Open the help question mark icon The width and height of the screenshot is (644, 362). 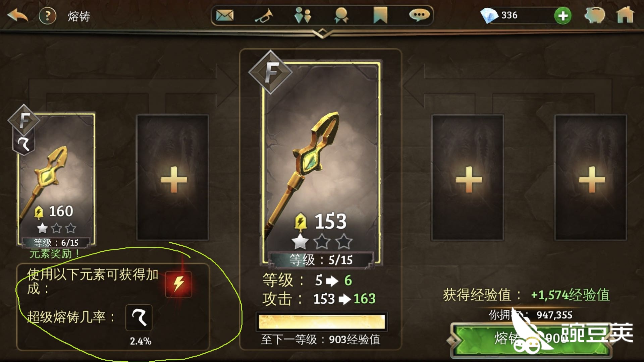[x=47, y=16]
